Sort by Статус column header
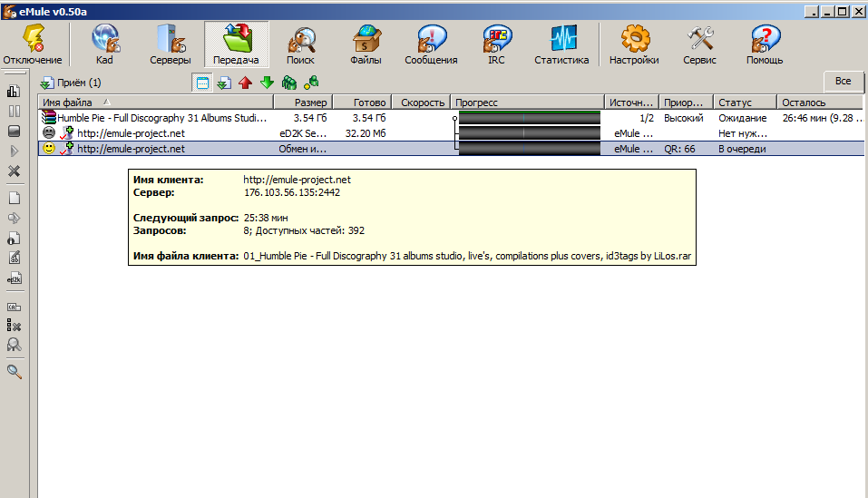Image resolution: width=868 pixels, height=498 pixels. 746,103
